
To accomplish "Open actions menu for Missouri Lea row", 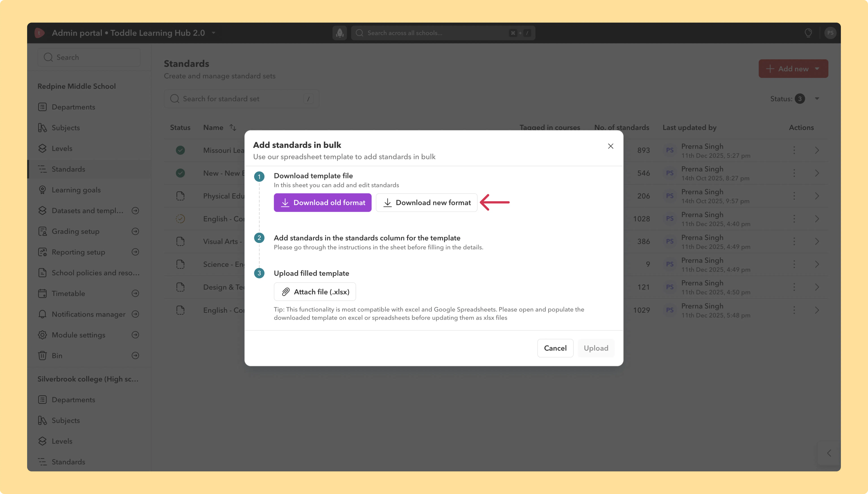I will 794,150.
